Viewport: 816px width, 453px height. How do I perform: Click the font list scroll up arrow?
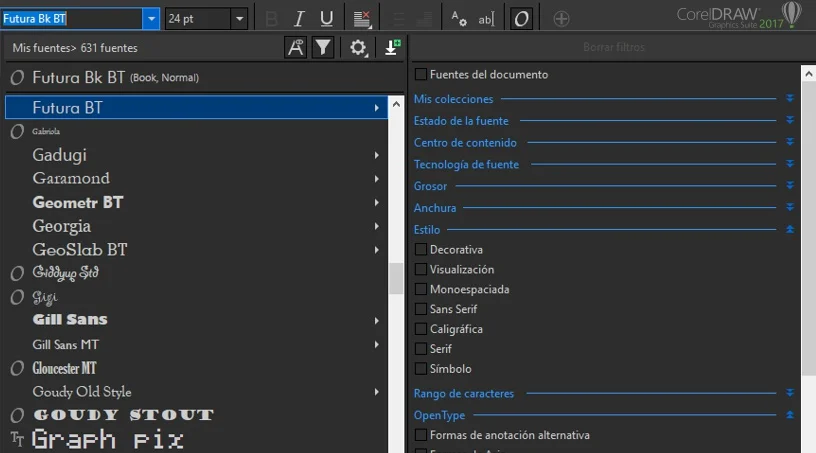396,104
